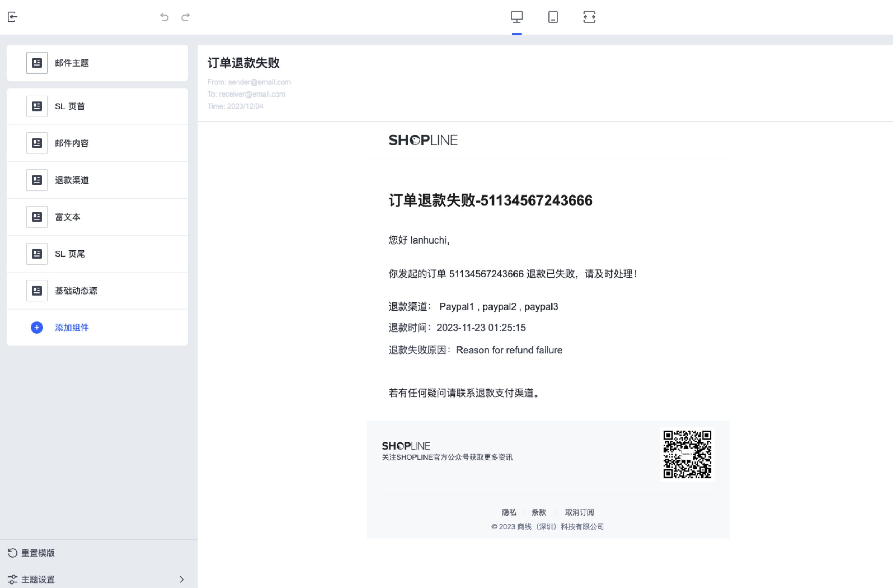Image resolution: width=893 pixels, height=588 pixels.
Task: Switch to desktop preview icon
Action: 517,17
